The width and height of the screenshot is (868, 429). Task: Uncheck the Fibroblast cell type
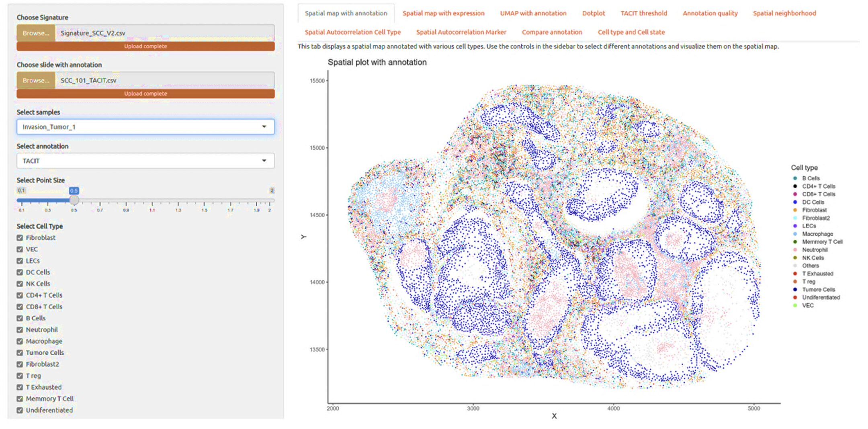click(20, 238)
